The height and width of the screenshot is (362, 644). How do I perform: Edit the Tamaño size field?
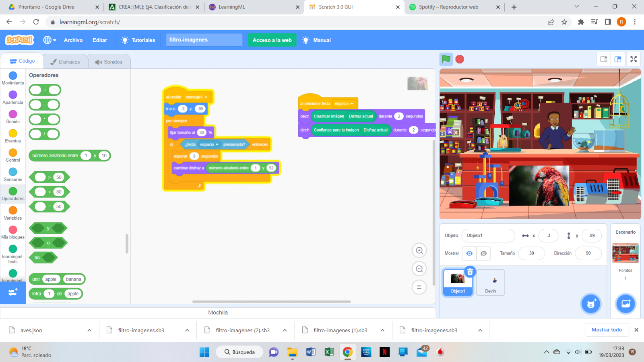click(531, 253)
